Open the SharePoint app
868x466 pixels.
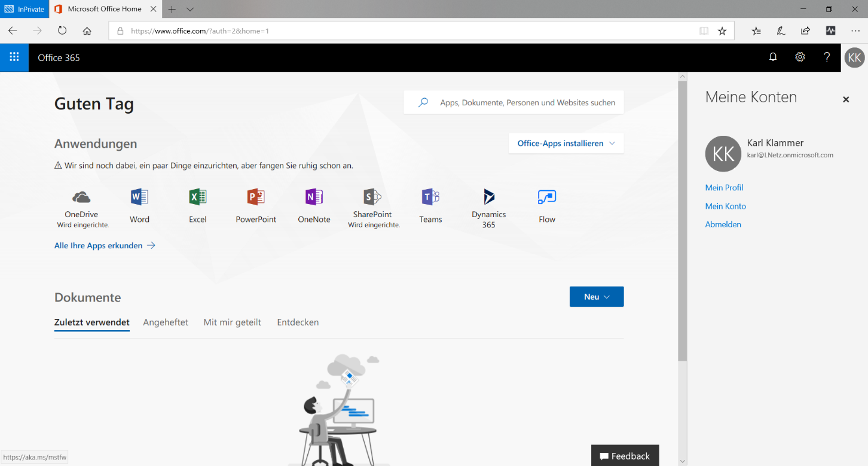coord(372,208)
